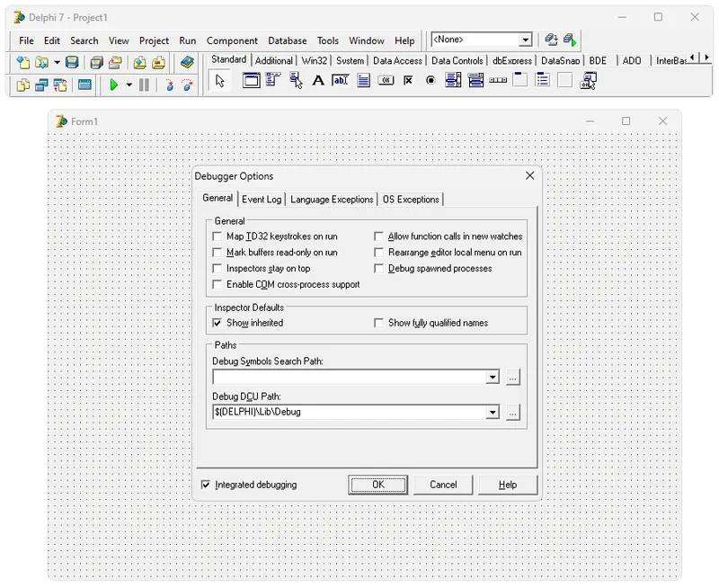Check Rearrange editor local menu on run
The image size is (719, 588).
coord(378,253)
